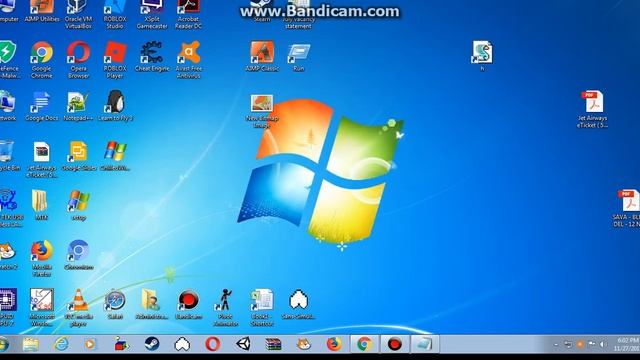Select the Google Docs desktop shortcut
This screenshot has width=640, height=360.
click(42, 106)
